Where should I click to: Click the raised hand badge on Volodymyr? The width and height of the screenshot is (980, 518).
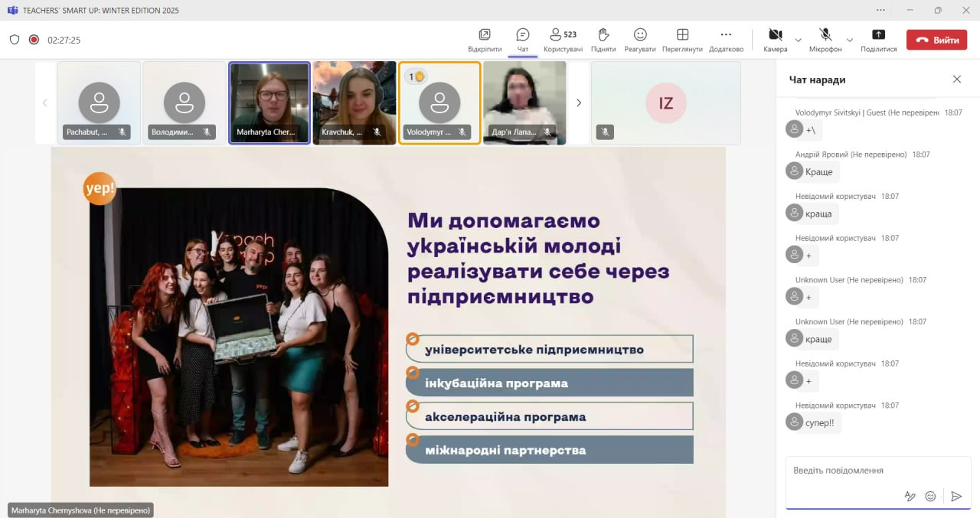[416, 77]
